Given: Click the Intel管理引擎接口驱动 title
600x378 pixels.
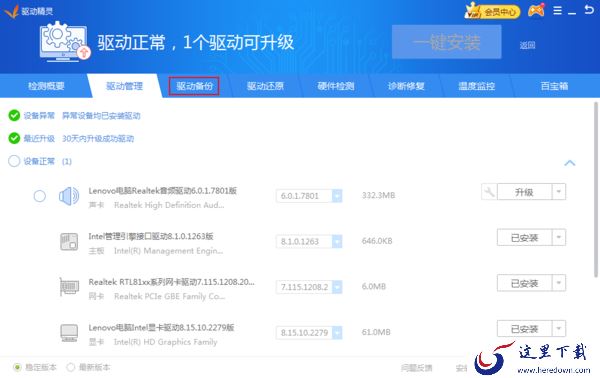Looking at the screenshot, I should pyautogui.click(x=151, y=236).
